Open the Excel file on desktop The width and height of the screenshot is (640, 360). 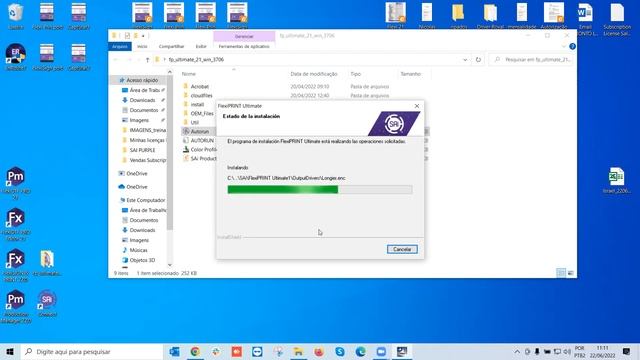616,180
